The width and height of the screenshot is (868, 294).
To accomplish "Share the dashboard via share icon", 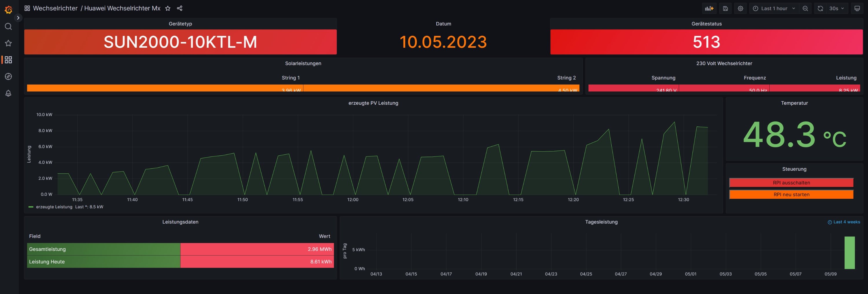I will point(180,8).
